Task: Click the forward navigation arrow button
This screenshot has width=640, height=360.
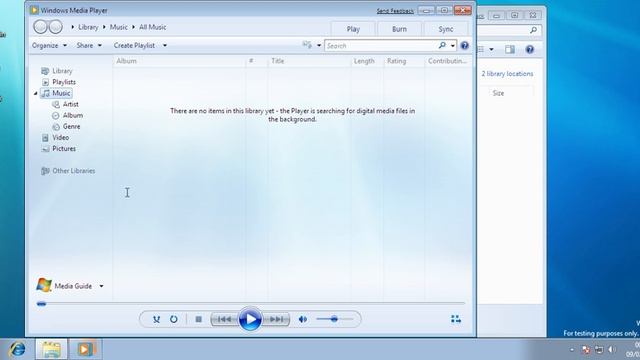Action: point(56,27)
